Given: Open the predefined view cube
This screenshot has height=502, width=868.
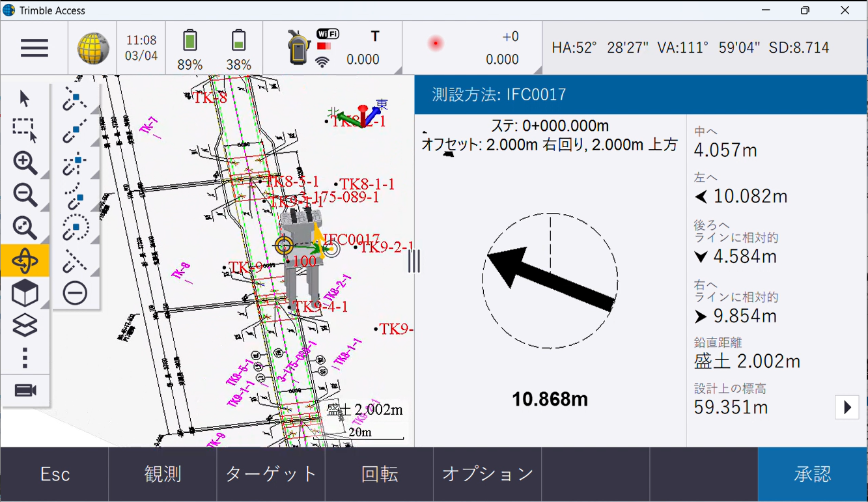Looking at the screenshot, I should [25, 294].
